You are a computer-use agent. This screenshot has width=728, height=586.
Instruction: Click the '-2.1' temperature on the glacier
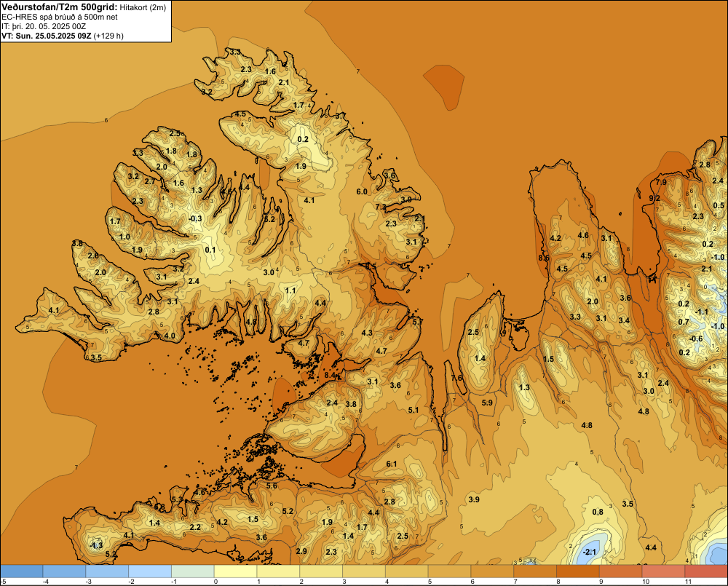[x=589, y=552]
